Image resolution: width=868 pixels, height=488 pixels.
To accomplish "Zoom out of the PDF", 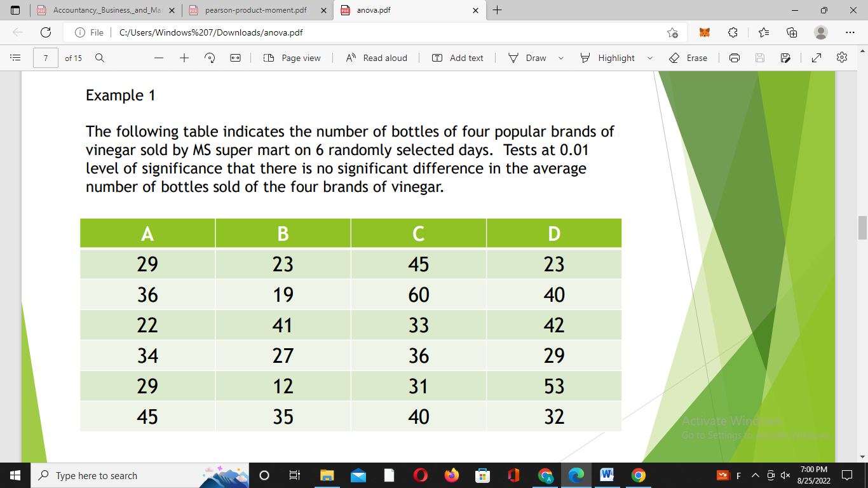I will (159, 58).
